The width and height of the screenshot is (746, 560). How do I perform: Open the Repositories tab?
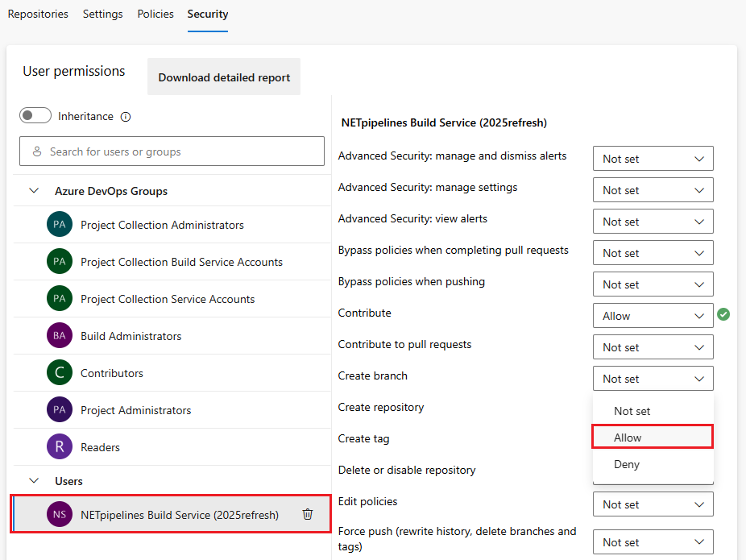coord(38,15)
